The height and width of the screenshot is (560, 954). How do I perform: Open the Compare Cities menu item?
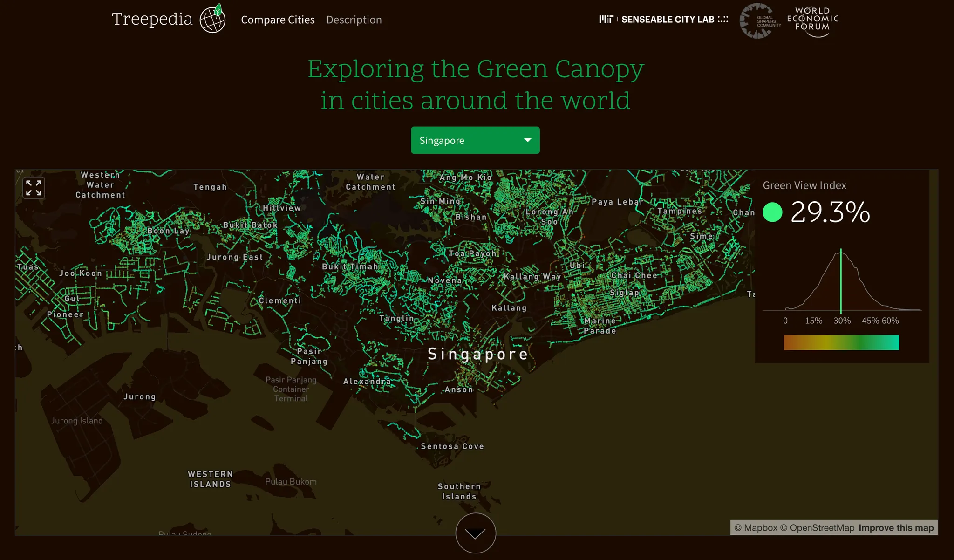(x=278, y=20)
